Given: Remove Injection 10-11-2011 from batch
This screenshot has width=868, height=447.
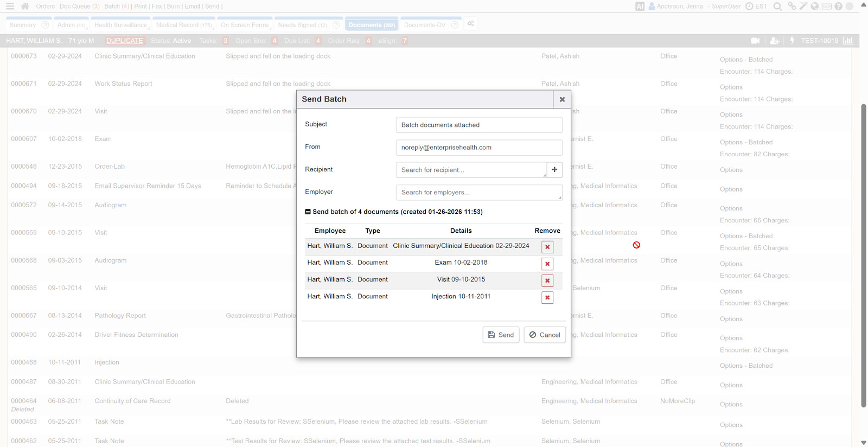Looking at the screenshot, I should coord(547,297).
